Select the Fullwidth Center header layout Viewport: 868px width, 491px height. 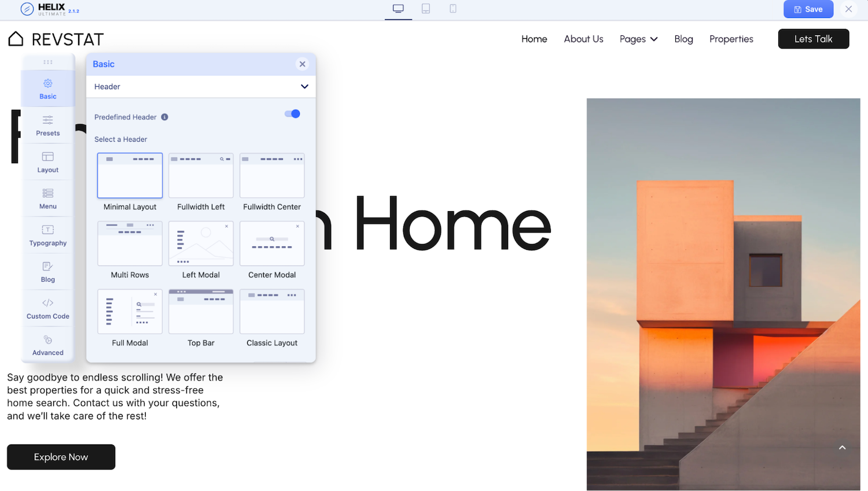tap(272, 176)
